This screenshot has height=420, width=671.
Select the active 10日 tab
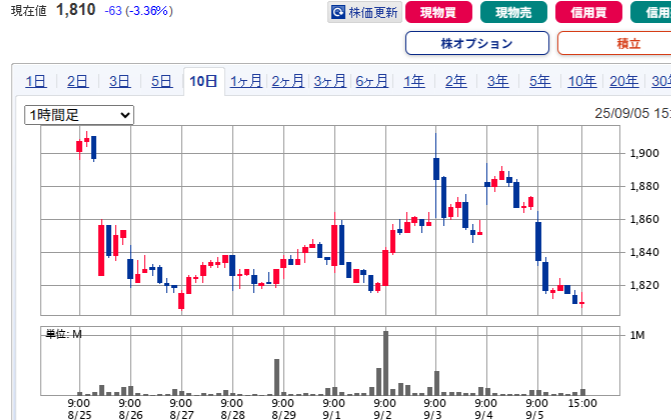(x=204, y=81)
